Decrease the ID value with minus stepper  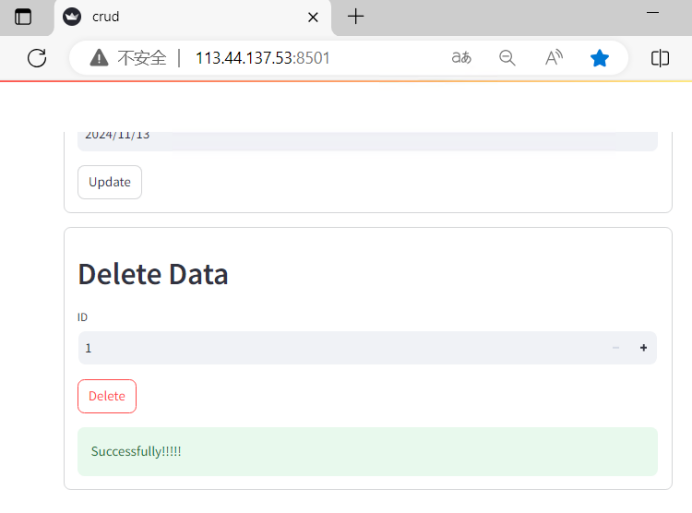coord(615,348)
